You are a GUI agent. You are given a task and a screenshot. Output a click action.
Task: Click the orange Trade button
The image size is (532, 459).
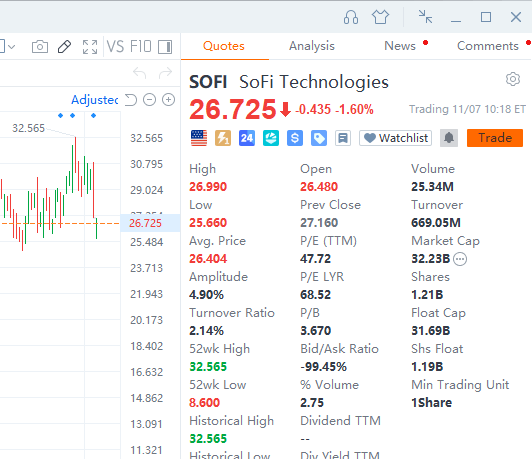click(495, 138)
